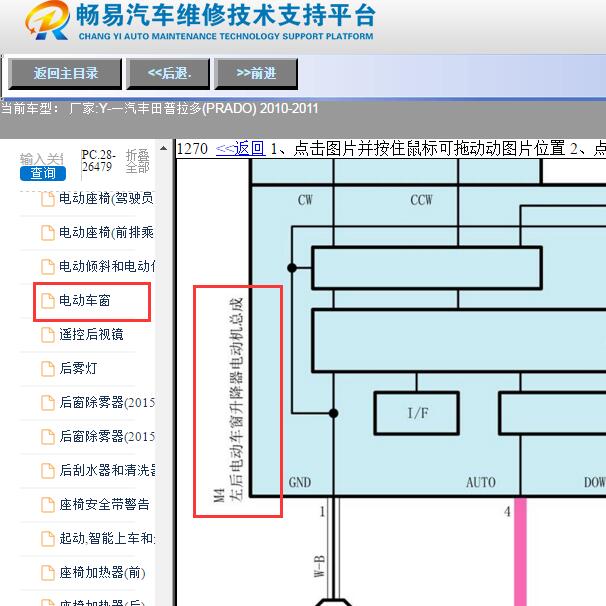606x606 pixels.
Task: Click the document icon beside 电动倾斜和电动
Action: (48, 267)
